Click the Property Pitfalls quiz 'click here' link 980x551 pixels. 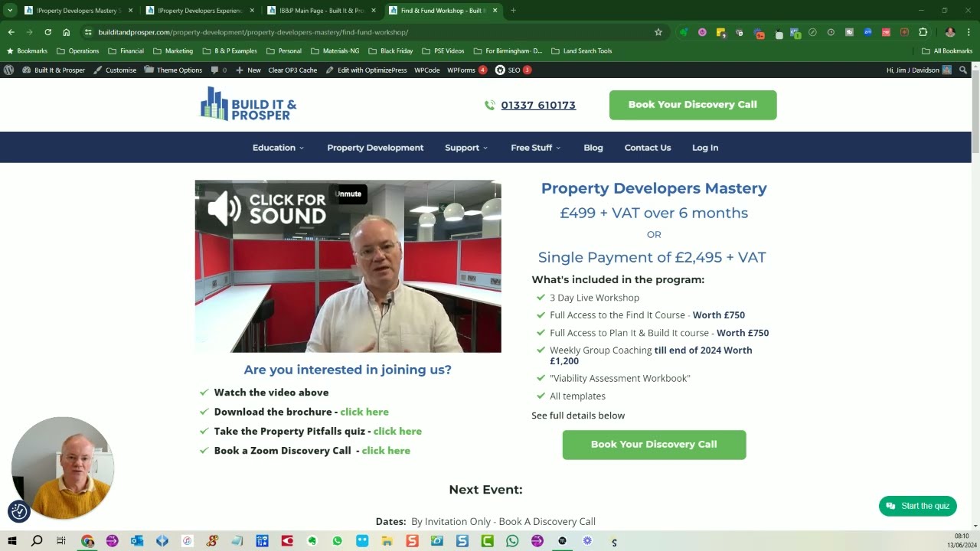pyautogui.click(x=397, y=431)
